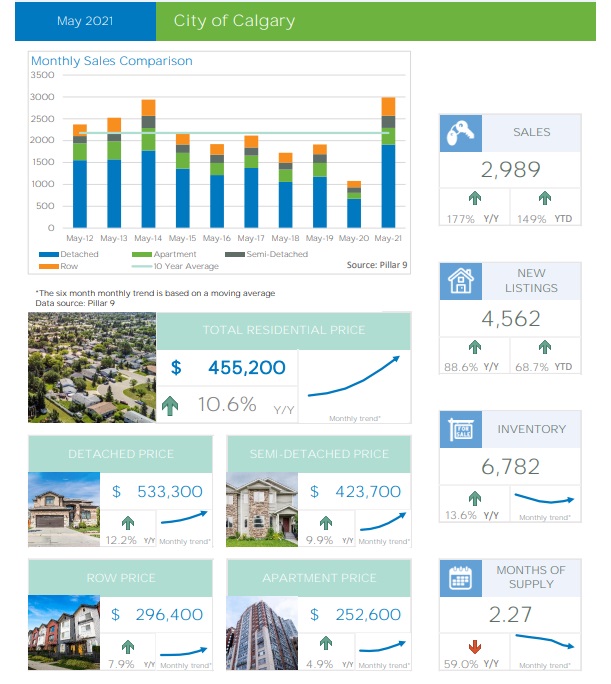Select the for-sale sign icon beside Inventory

[x=461, y=430]
